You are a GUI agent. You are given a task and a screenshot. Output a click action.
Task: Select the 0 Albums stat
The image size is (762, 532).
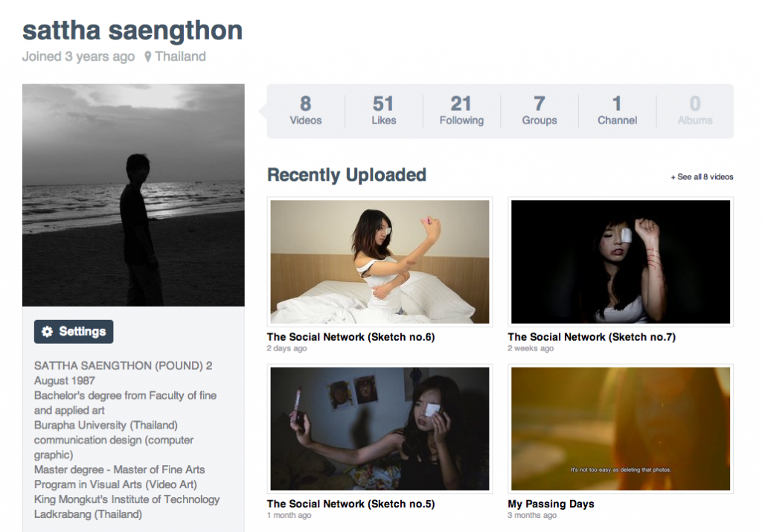695,111
